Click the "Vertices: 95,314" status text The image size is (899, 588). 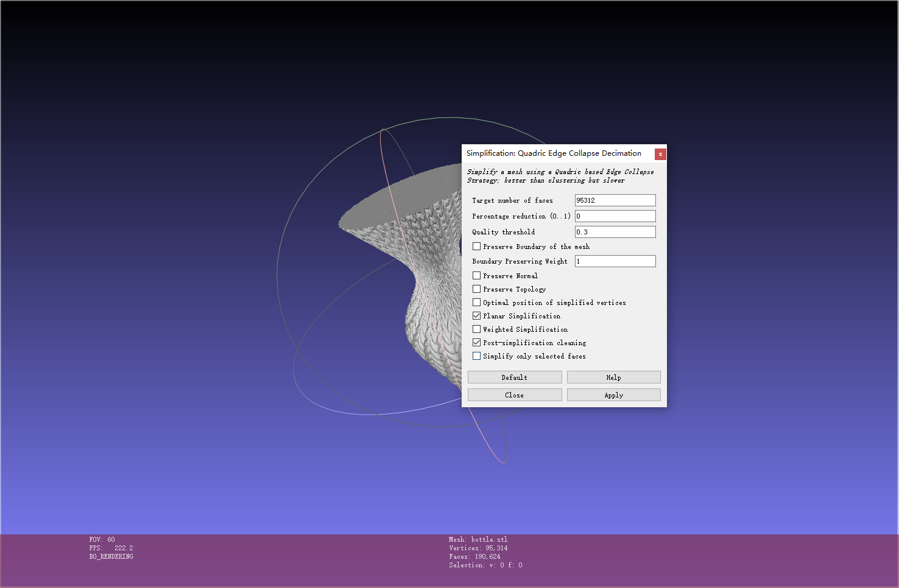[x=478, y=548]
